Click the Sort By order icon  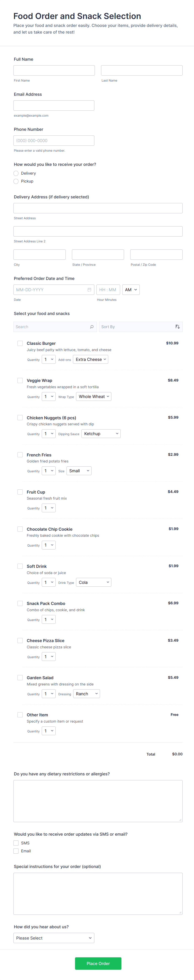point(177,327)
